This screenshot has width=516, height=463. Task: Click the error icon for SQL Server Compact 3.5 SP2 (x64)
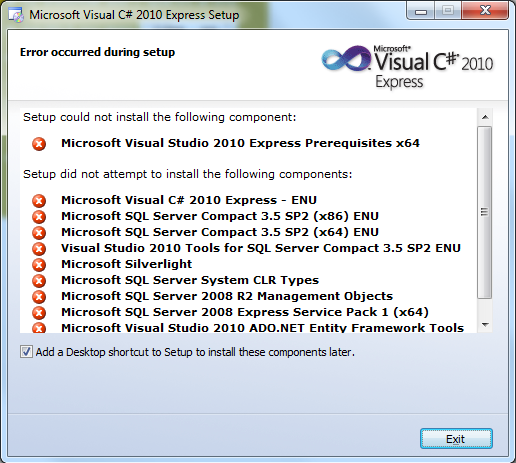[39, 233]
